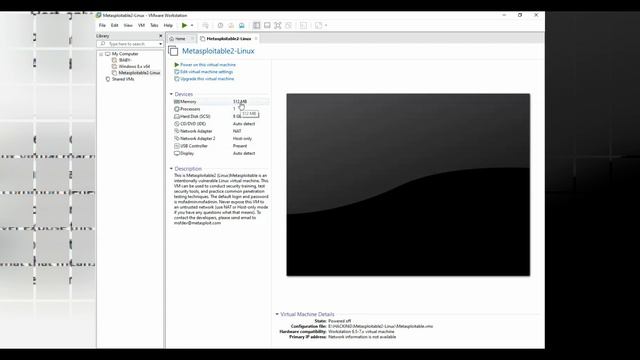
Task: Open the Edit menu
Action: pos(115,25)
